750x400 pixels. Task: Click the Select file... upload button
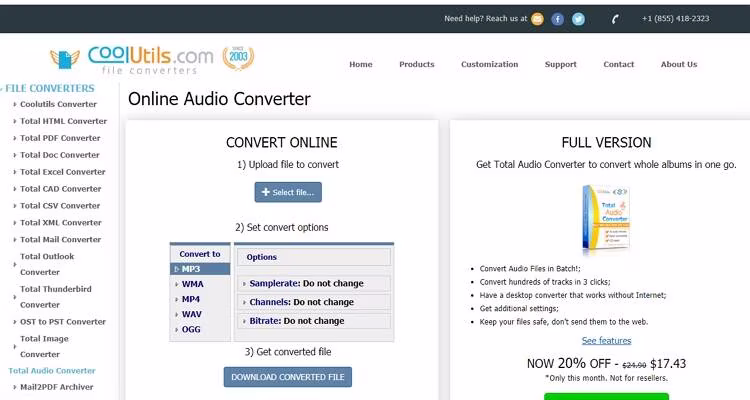pyautogui.click(x=288, y=192)
